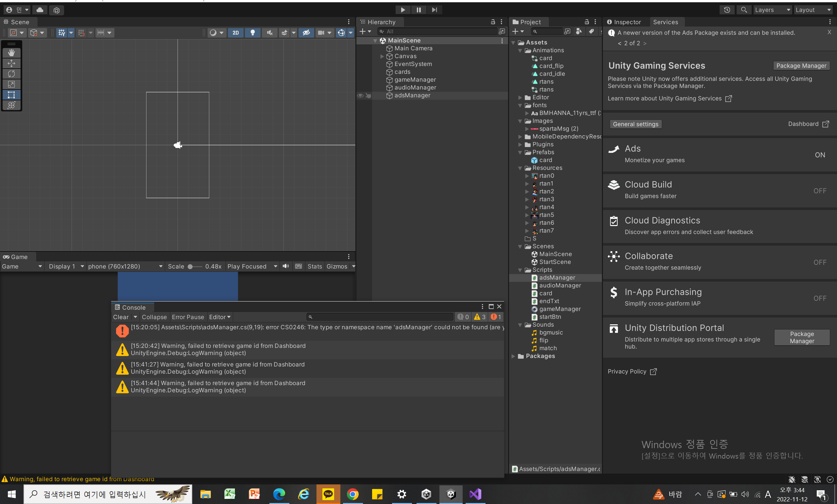The image size is (837, 504).
Task: Open Chrome from the taskbar
Action: pos(352,494)
